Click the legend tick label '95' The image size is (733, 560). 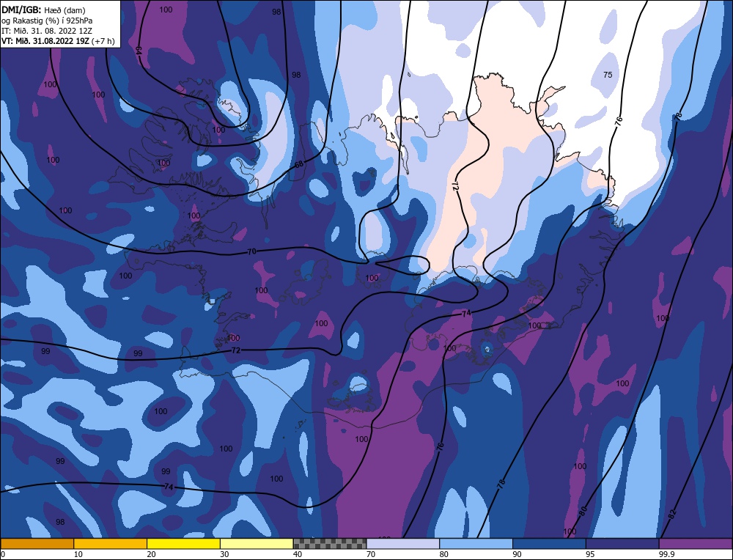pos(590,554)
